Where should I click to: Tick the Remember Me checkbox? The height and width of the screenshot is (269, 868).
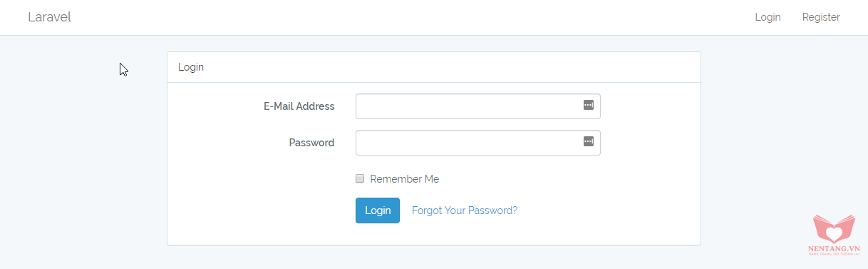click(x=360, y=178)
